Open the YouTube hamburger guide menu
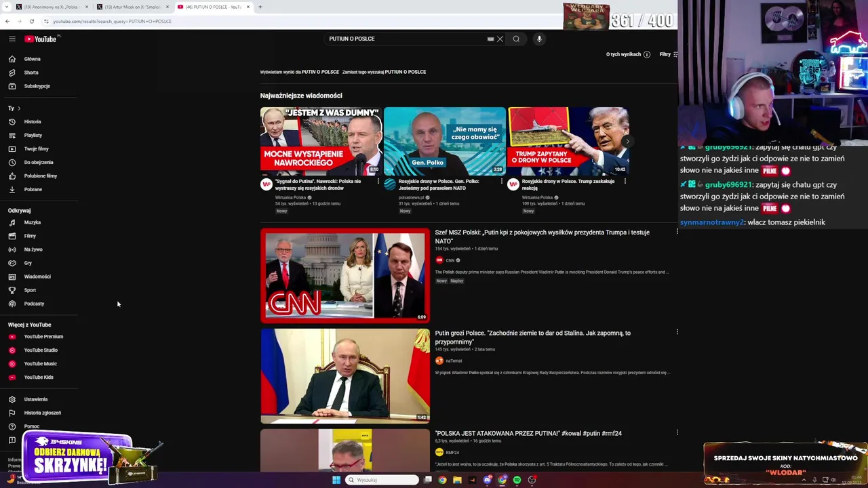Screen dimensions: 868x488 click(12, 39)
